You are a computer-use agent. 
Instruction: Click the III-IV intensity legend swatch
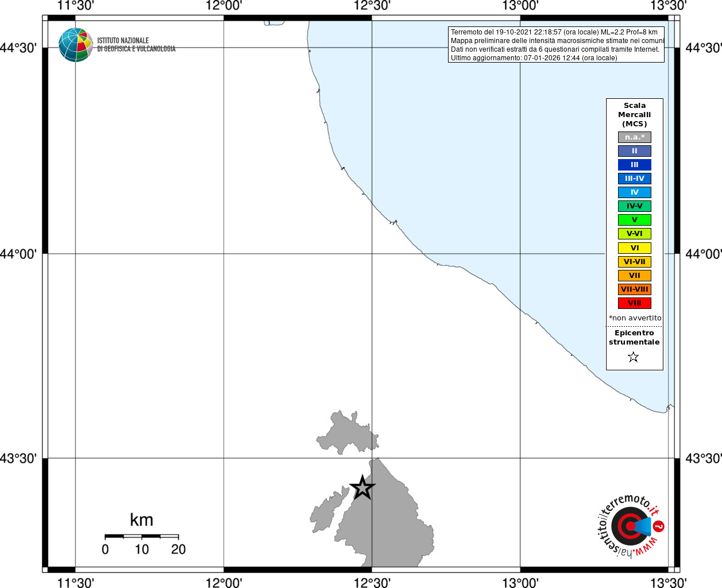coord(635,179)
